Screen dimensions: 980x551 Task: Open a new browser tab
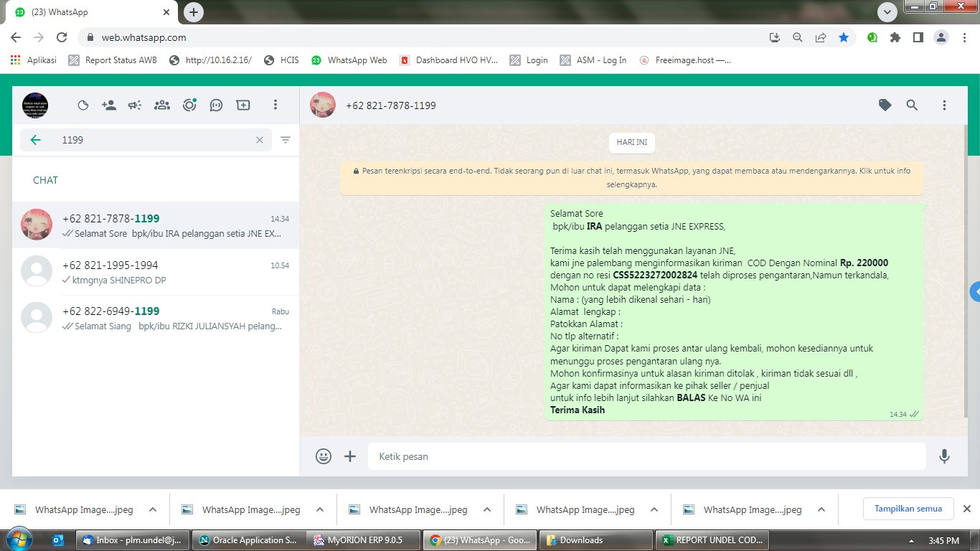click(194, 12)
